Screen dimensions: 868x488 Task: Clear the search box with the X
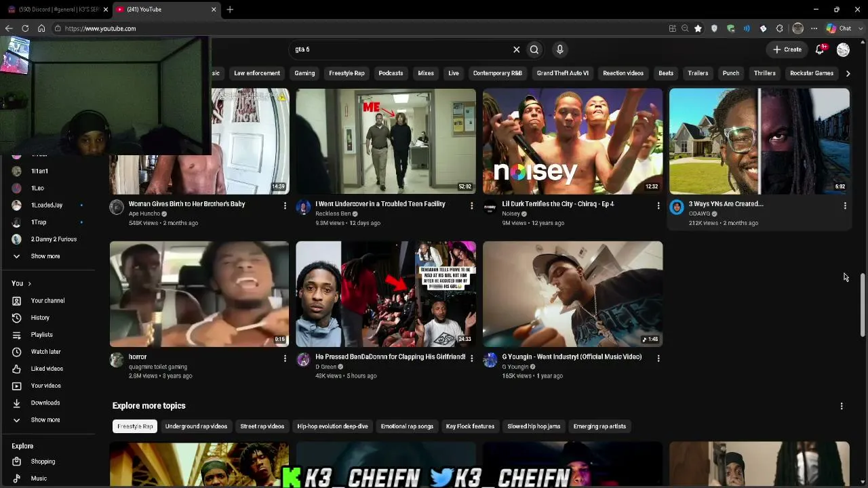516,49
